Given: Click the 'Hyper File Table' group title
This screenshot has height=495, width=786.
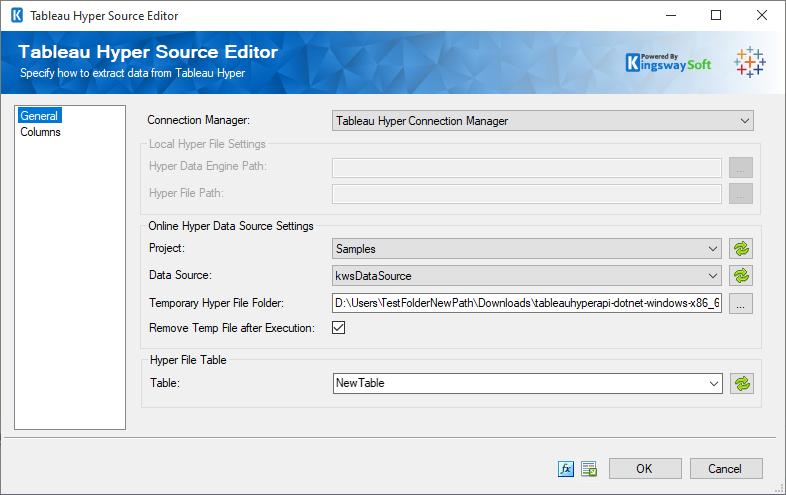Looking at the screenshot, I should point(188,360).
